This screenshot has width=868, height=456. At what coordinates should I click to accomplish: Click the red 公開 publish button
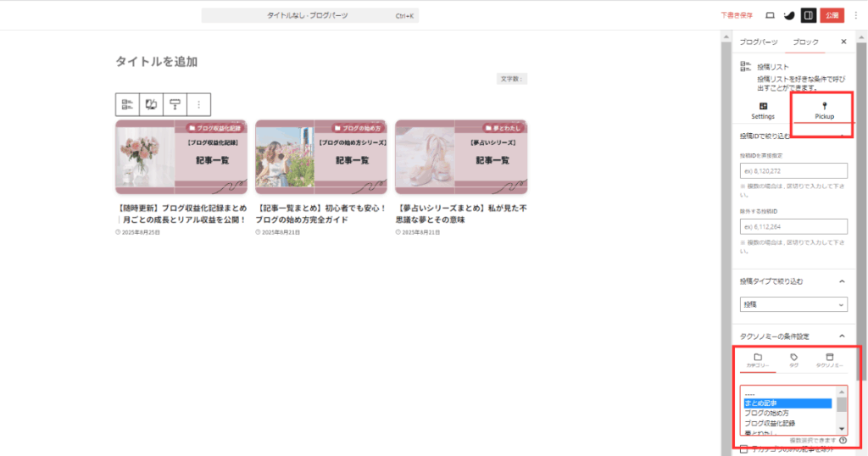[x=832, y=15]
